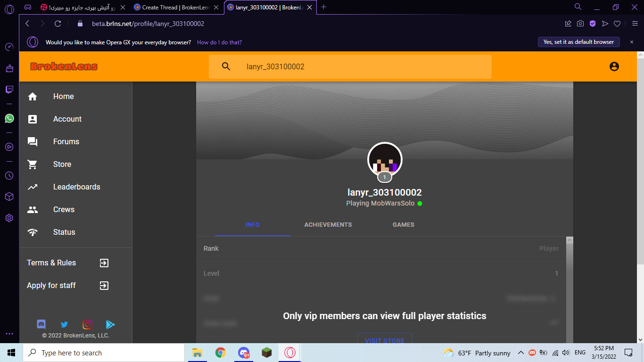
Task: Click the player avatar thumbnail
Action: click(385, 159)
